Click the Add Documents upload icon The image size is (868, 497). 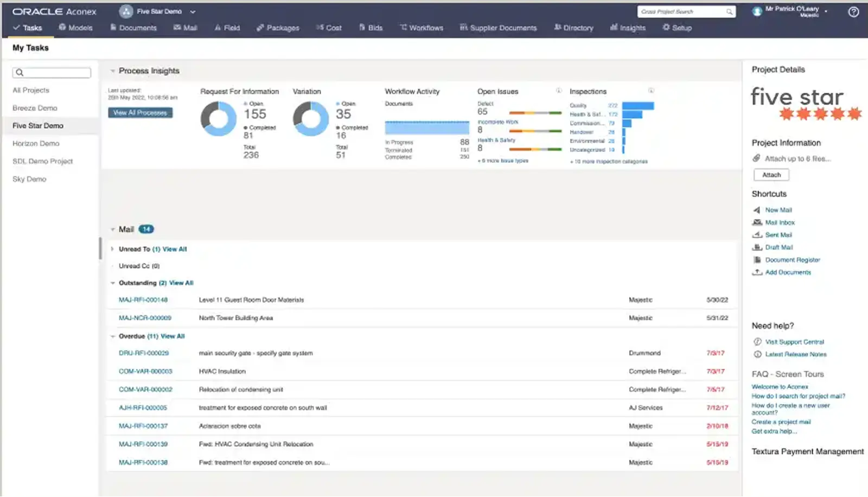coord(757,272)
